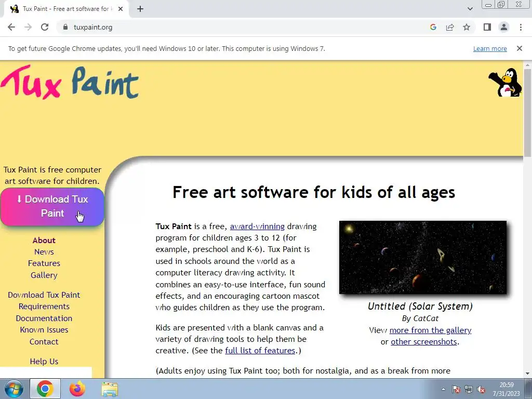The width and height of the screenshot is (532, 399).
Task: Click the 'Free art software for kids' heading
Action: (x=314, y=192)
